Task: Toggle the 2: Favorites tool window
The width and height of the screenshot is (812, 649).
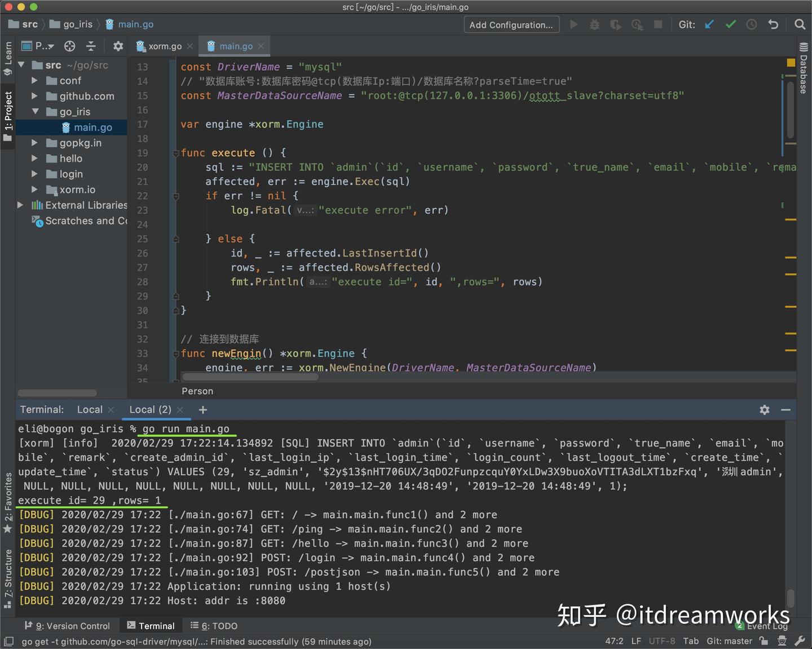Action: coord(8,503)
